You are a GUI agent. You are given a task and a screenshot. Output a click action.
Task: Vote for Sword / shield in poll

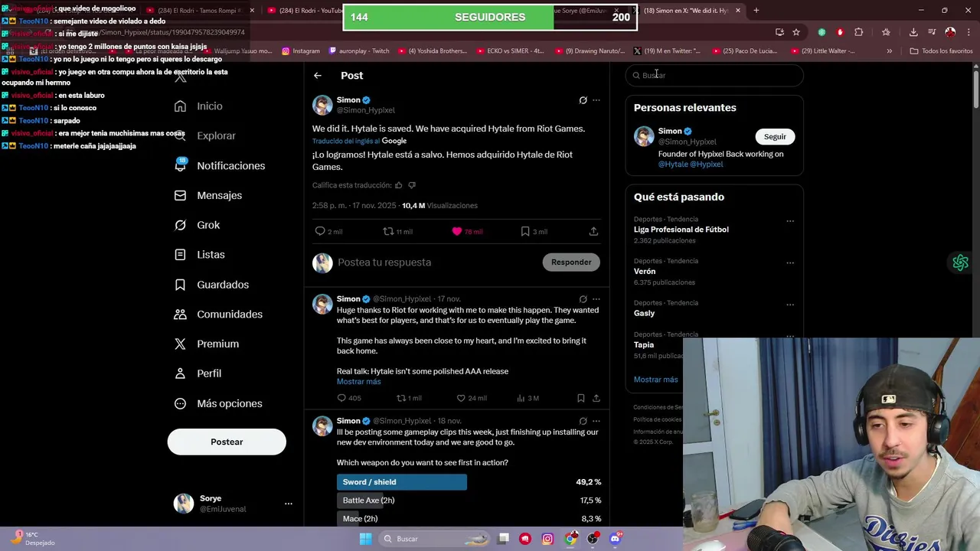pos(401,482)
